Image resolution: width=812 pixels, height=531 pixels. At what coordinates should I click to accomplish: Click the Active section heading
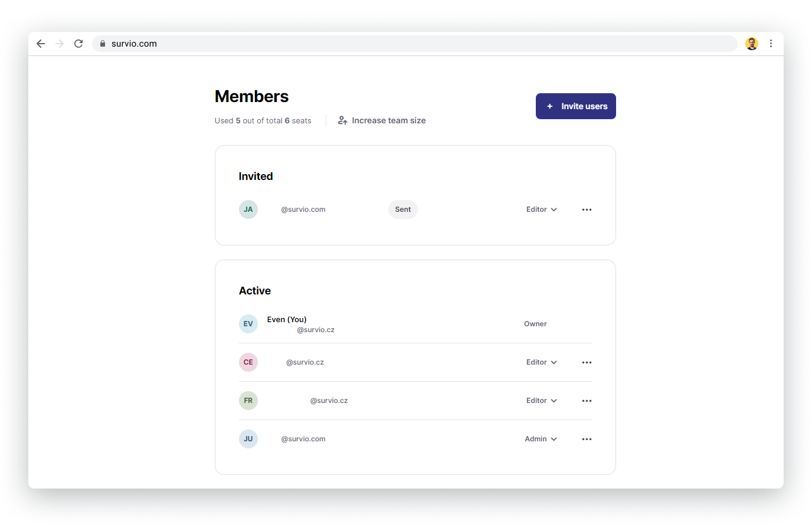pos(255,291)
